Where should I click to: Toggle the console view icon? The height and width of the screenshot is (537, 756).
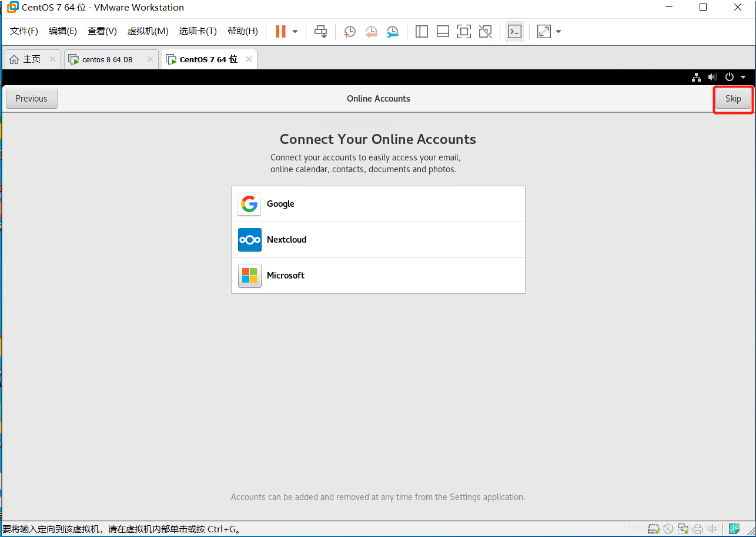point(514,31)
